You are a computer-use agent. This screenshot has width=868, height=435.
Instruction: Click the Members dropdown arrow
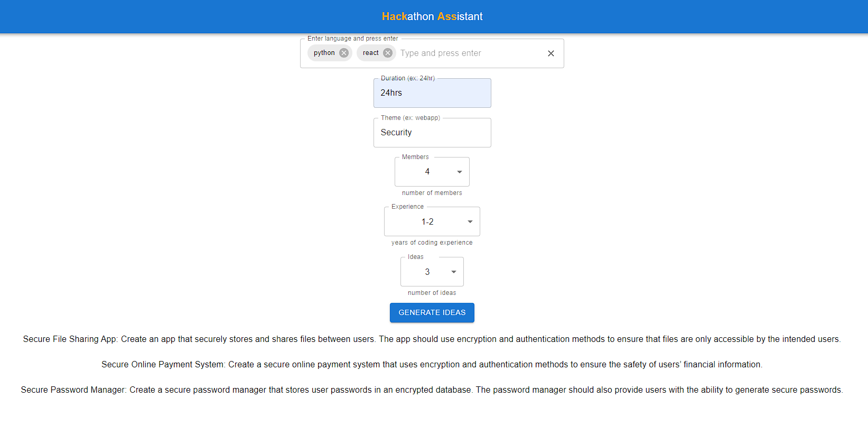(460, 172)
